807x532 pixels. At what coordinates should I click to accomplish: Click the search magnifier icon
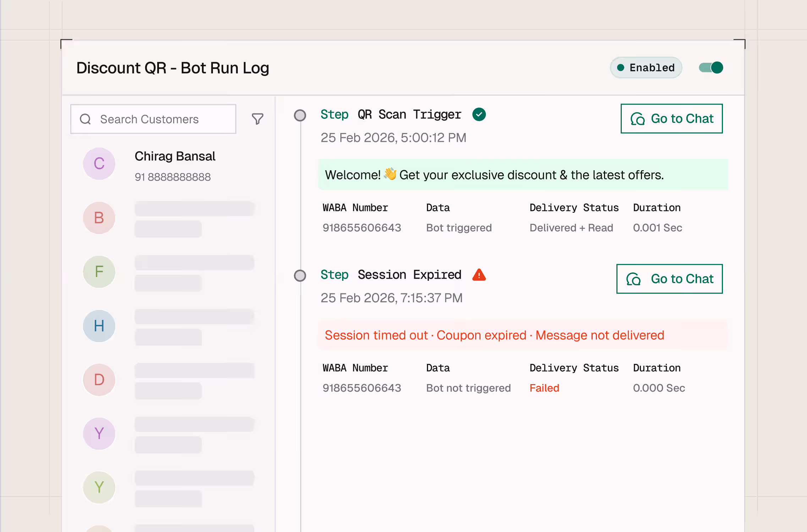[86, 119]
